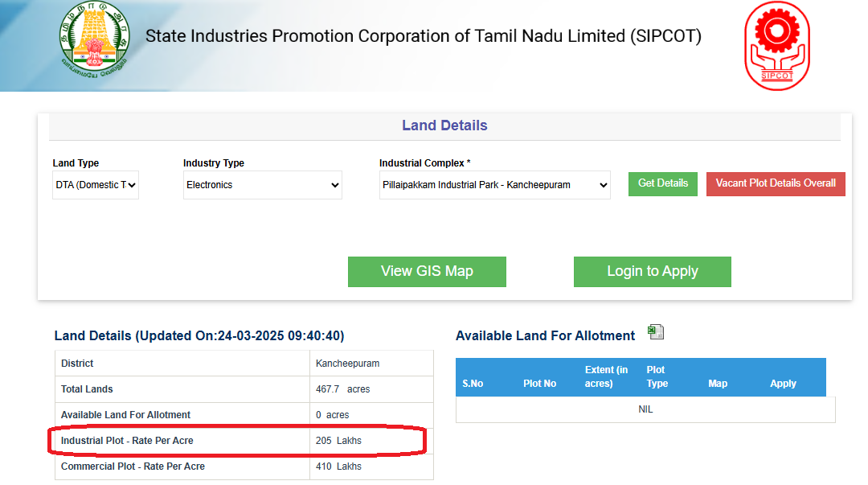The height and width of the screenshot is (485, 868).
Task: Open the Industrial Complex dropdown
Action: (495, 185)
